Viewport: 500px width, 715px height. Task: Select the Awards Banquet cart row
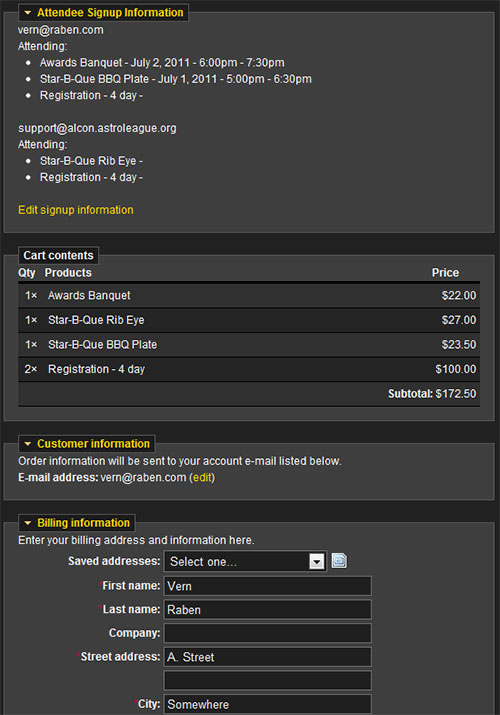tap(249, 295)
